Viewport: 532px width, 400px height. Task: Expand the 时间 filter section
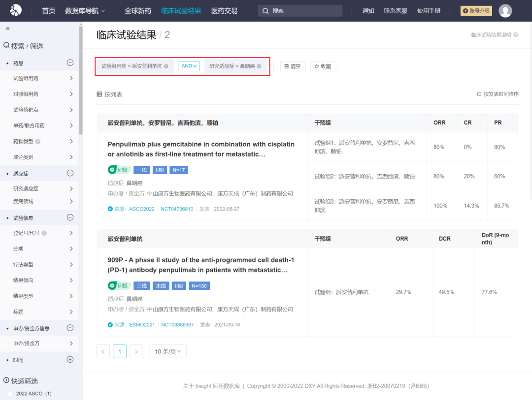point(70,360)
